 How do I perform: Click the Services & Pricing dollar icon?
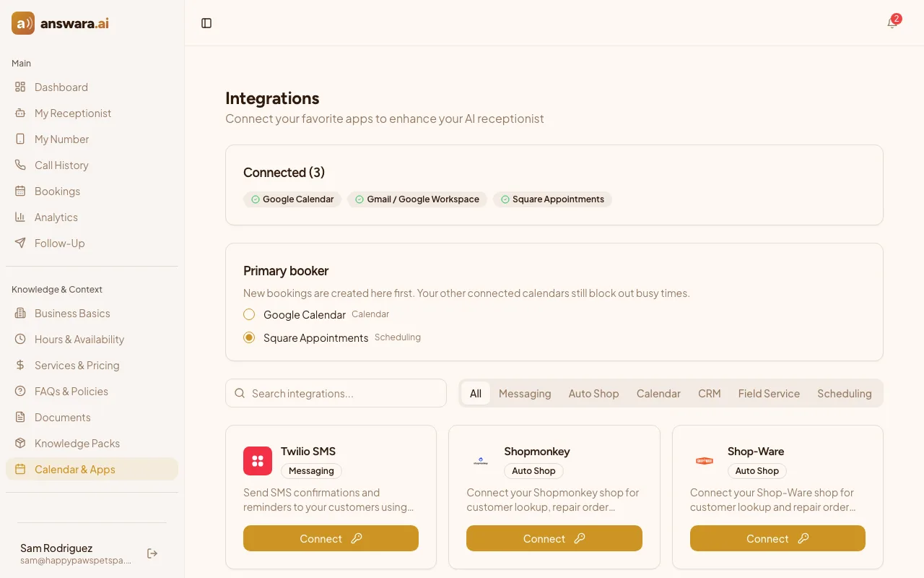pyautogui.click(x=20, y=365)
